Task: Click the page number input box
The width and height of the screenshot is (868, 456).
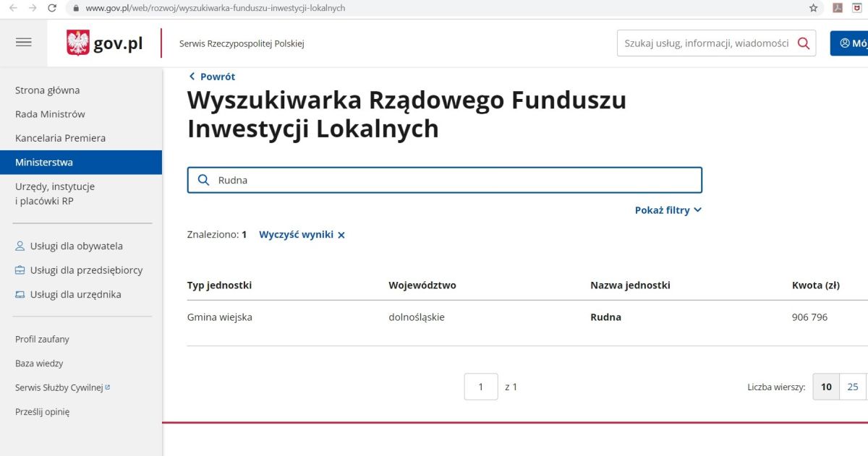Action: point(481,387)
